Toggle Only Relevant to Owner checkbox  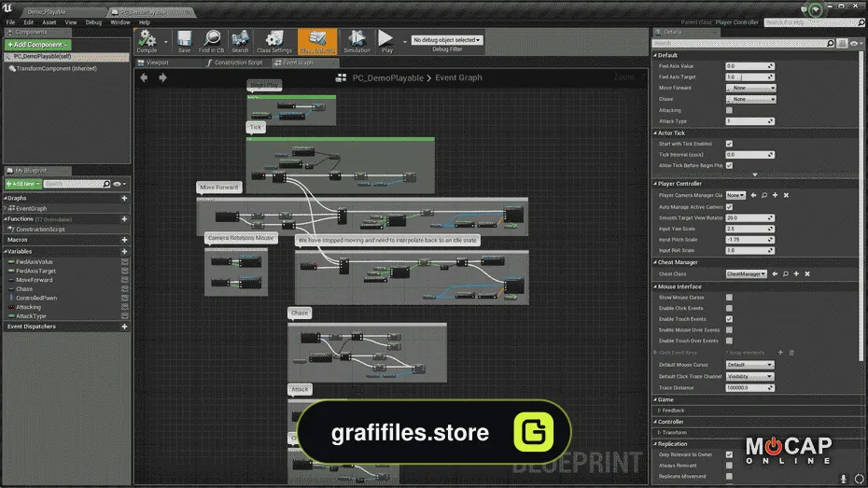click(729, 454)
